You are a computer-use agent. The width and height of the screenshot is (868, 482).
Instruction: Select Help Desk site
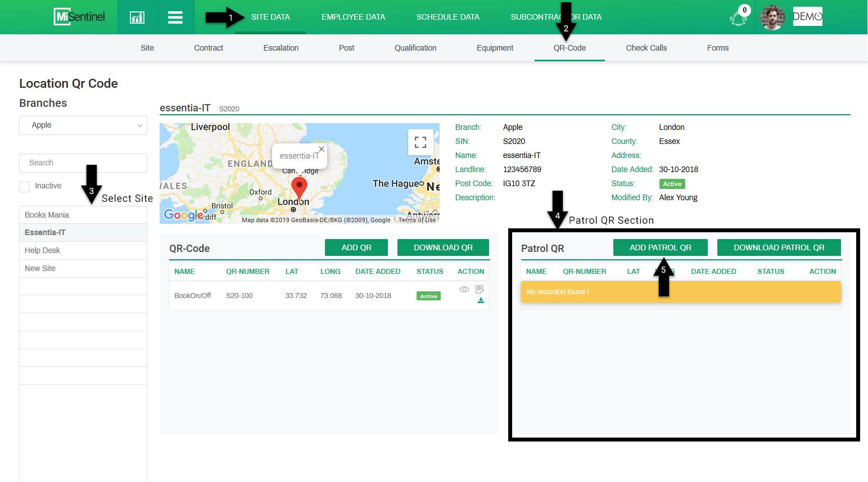[x=83, y=250]
